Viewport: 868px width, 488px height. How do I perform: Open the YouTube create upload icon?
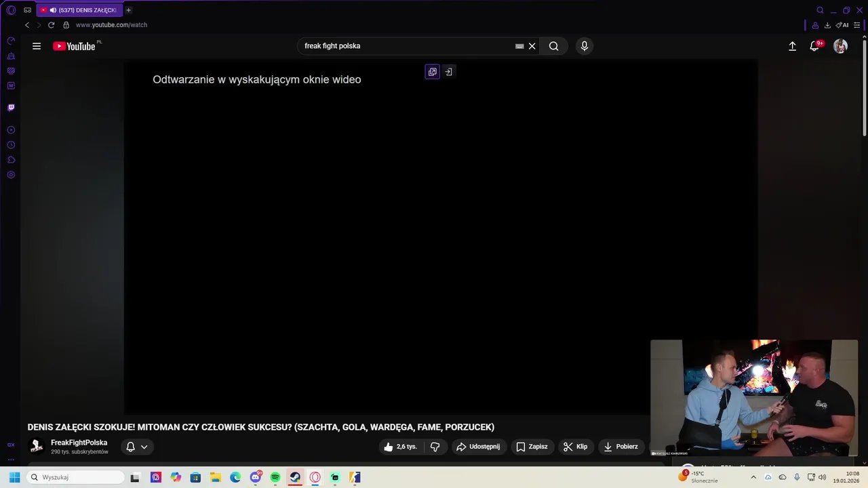pos(792,46)
